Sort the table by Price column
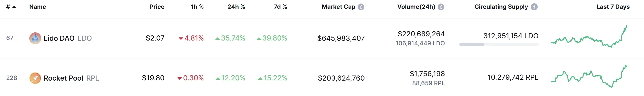644x96 pixels. [x=157, y=7]
